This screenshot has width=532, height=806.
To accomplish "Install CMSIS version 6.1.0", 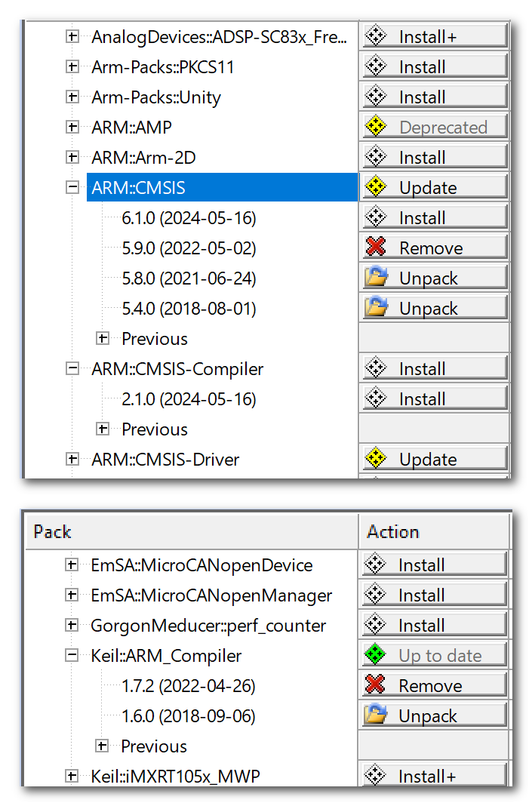I will coord(435,217).
